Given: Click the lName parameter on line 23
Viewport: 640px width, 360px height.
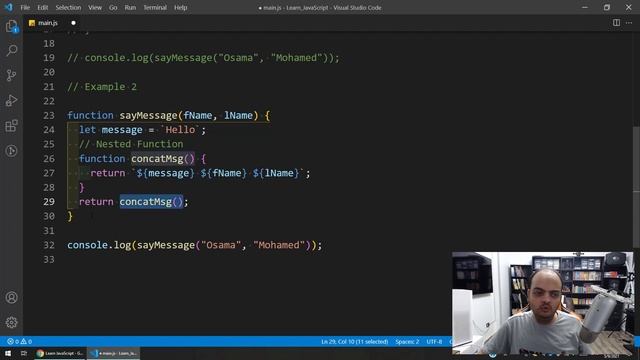Looking at the screenshot, I should coord(238,116).
